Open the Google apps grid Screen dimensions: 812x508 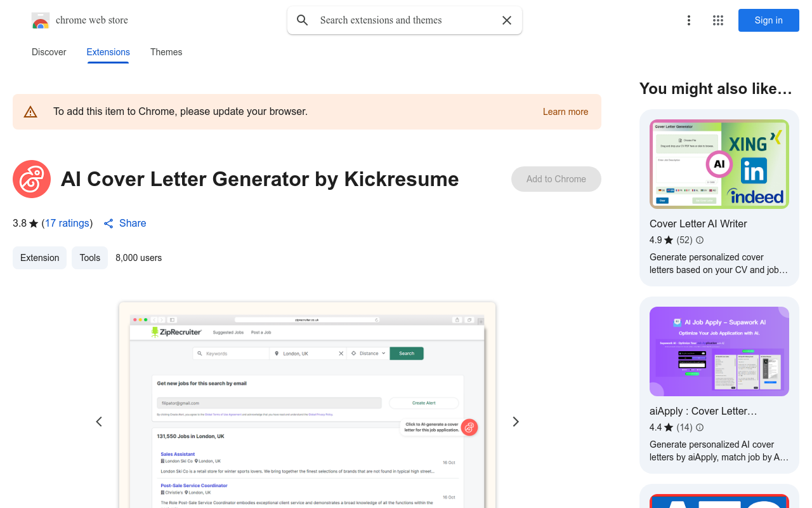[x=718, y=20]
